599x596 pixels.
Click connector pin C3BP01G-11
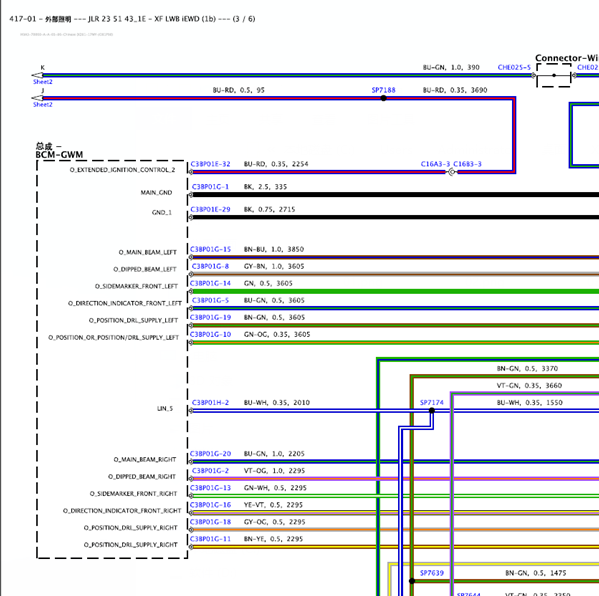pos(210,539)
